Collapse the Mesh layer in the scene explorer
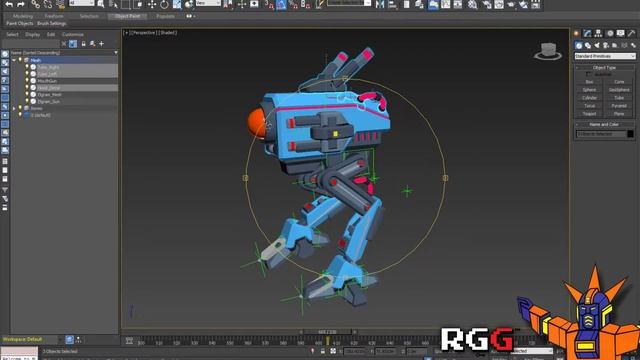This screenshot has width=640, height=360. click(14, 60)
